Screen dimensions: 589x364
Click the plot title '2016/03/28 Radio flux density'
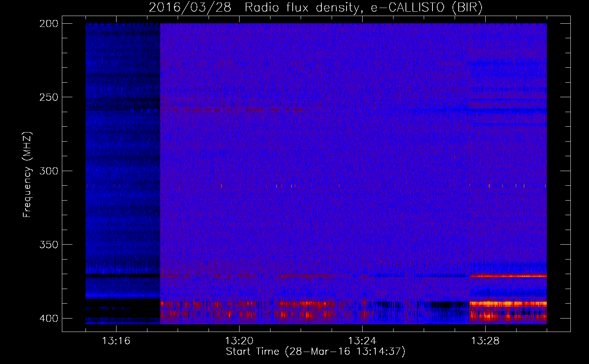click(316, 7)
